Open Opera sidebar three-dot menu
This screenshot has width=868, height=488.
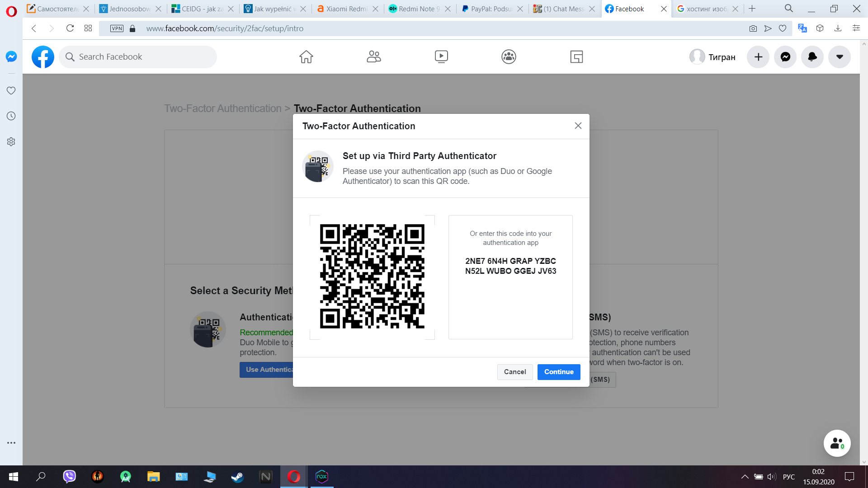pyautogui.click(x=11, y=443)
